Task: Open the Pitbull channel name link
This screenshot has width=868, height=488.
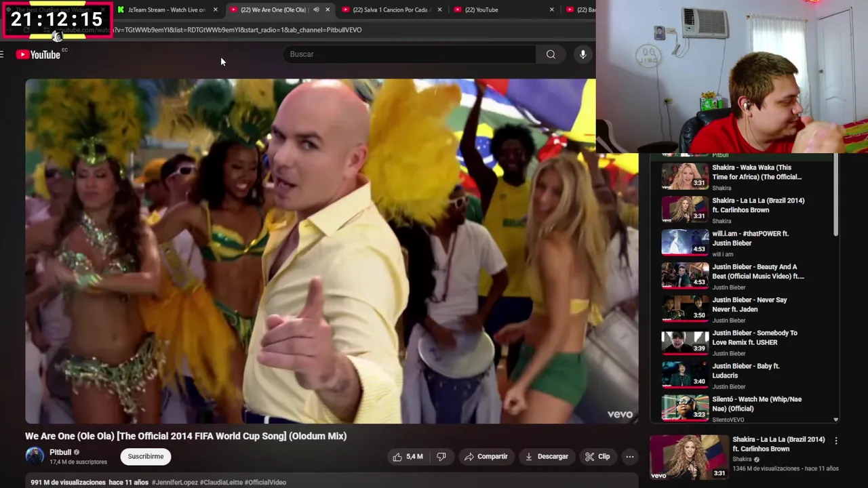Action: (60, 452)
